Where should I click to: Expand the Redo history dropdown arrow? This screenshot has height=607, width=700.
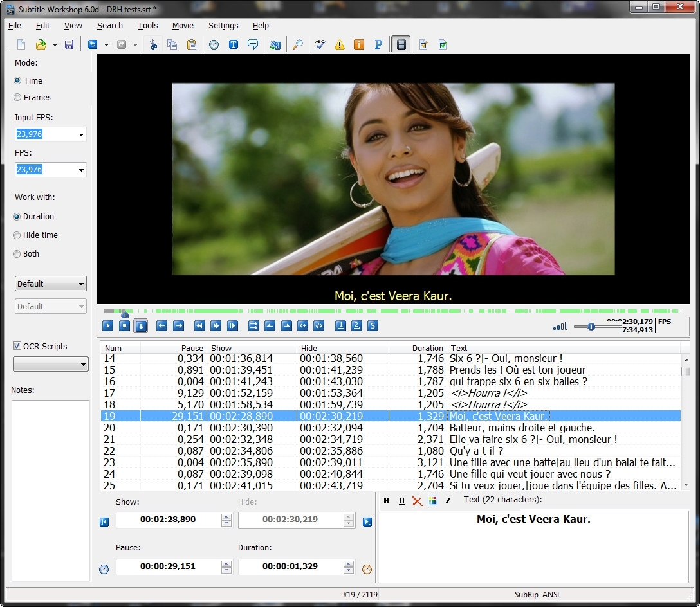[135, 44]
